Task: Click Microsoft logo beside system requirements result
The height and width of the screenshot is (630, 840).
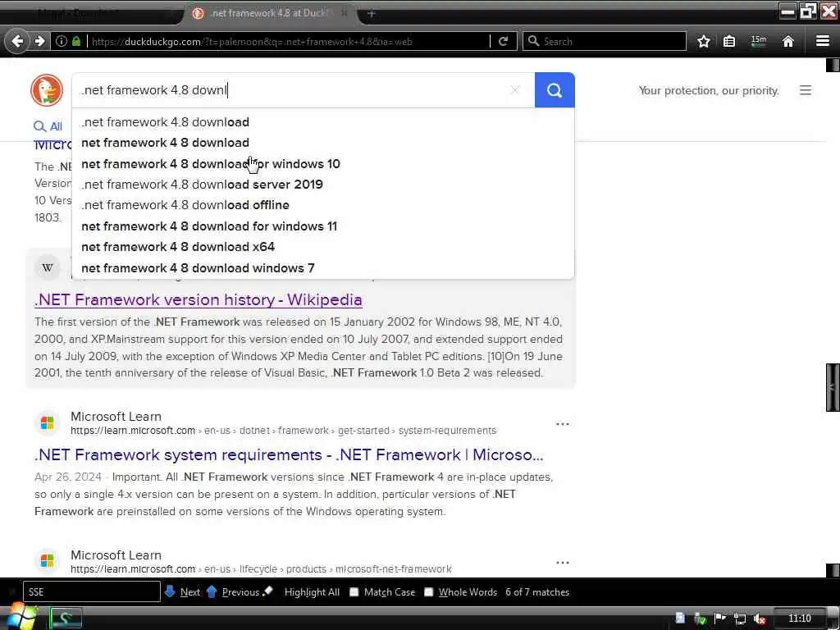Action: tap(47, 423)
